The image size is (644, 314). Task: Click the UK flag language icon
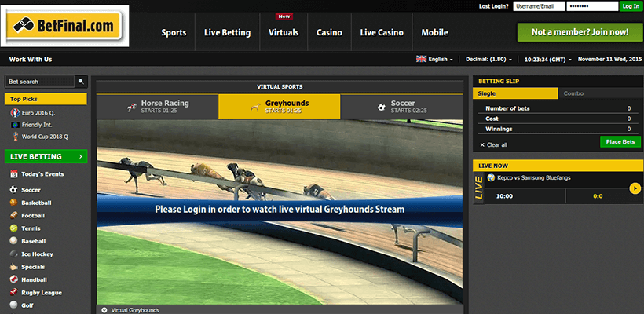click(422, 59)
